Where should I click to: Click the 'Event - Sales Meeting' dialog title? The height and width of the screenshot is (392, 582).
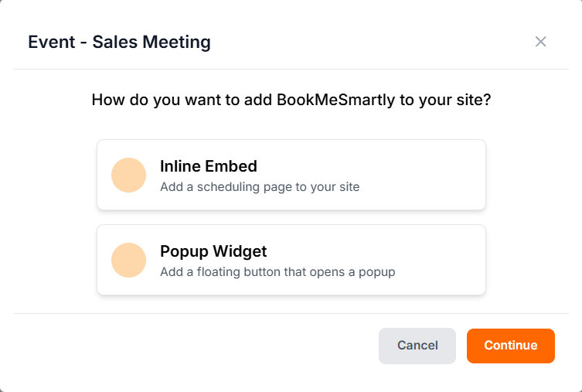(119, 42)
